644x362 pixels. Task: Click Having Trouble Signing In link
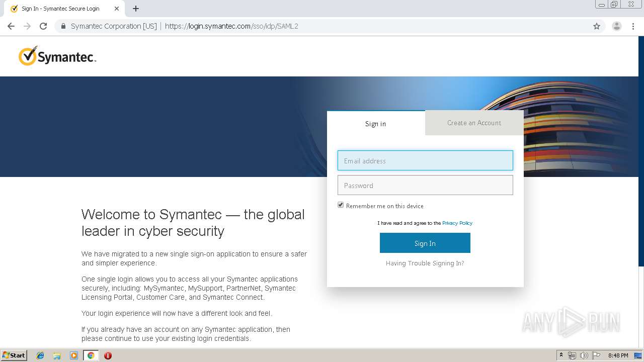tap(425, 263)
